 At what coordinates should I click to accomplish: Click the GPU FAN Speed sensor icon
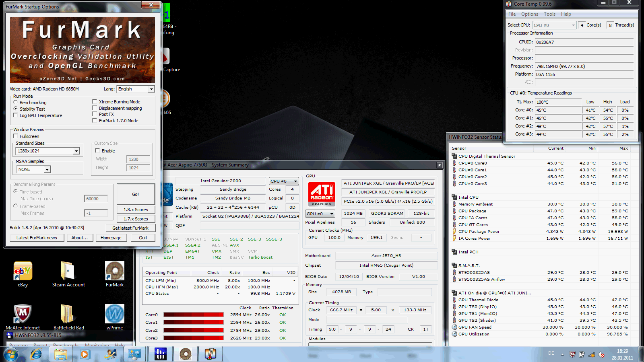tap(454, 327)
